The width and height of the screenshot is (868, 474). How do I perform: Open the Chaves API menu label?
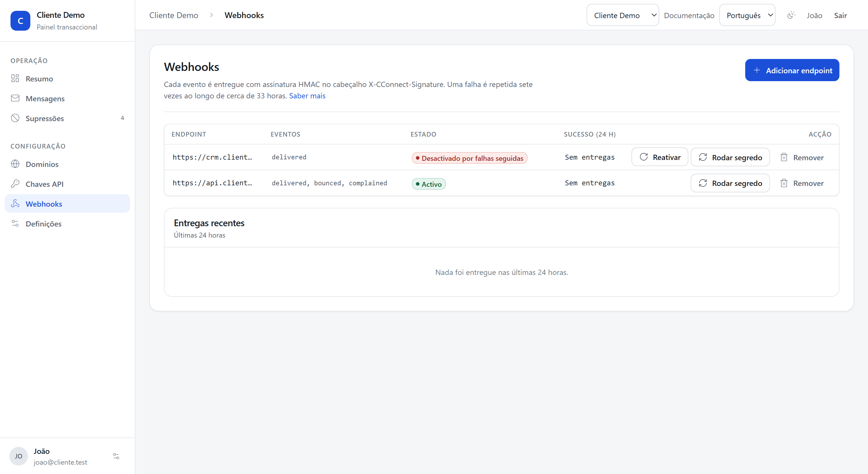[x=44, y=184]
